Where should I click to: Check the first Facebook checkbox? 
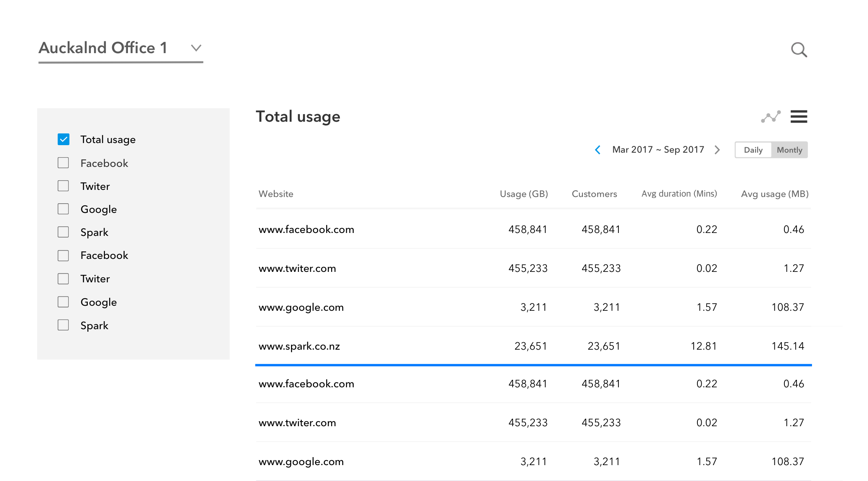point(64,163)
